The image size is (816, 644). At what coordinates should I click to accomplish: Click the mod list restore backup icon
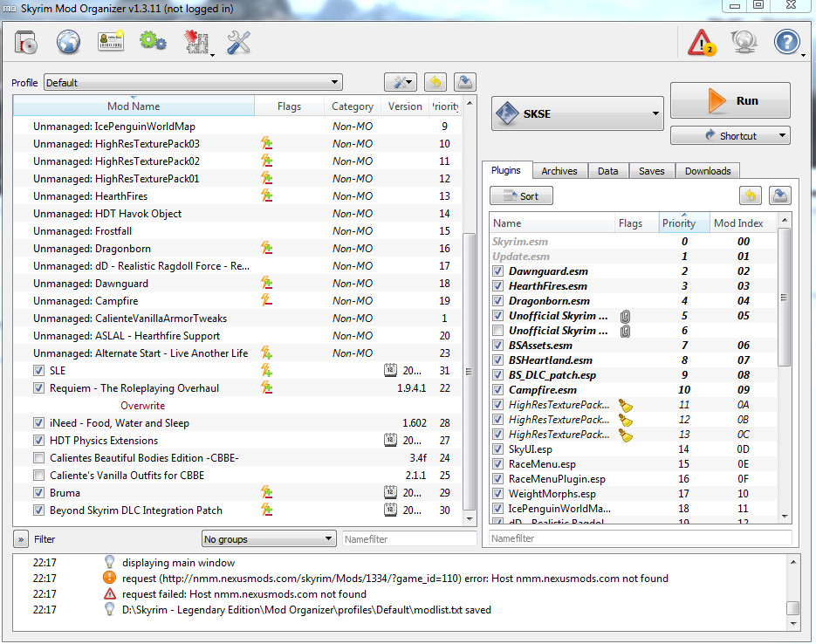pyautogui.click(x=435, y=82)
